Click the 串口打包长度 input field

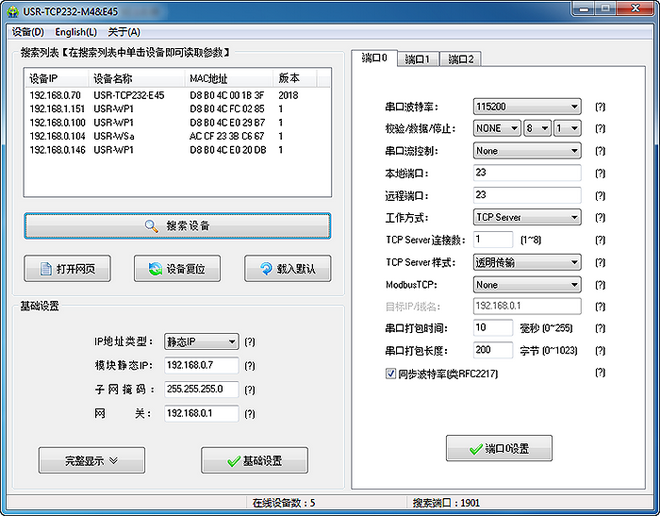coord(493,350)
